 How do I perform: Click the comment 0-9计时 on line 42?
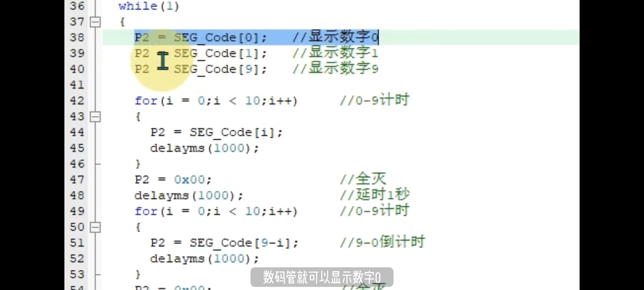click(x=375, y=100)
